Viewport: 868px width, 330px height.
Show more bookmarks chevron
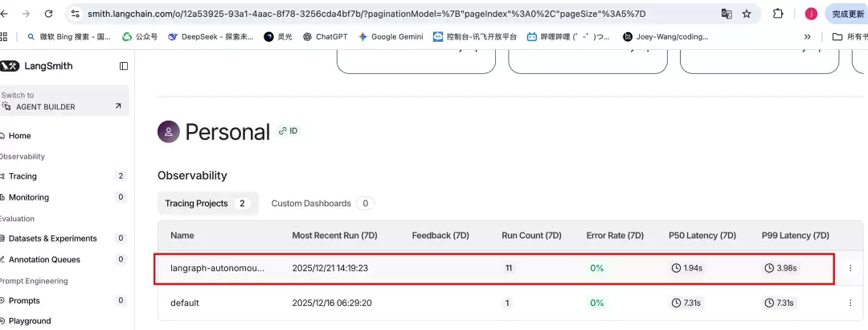tap(807, 36)
